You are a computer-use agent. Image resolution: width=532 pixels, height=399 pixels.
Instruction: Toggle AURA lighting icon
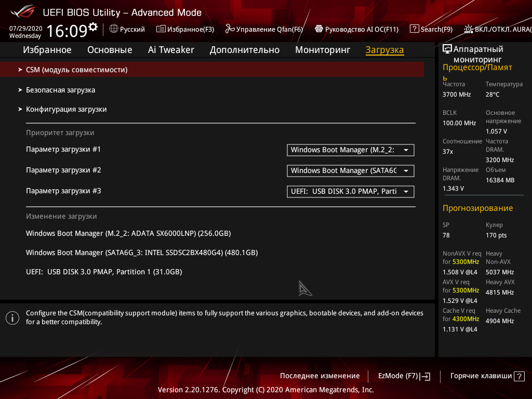tap(468, 29)
